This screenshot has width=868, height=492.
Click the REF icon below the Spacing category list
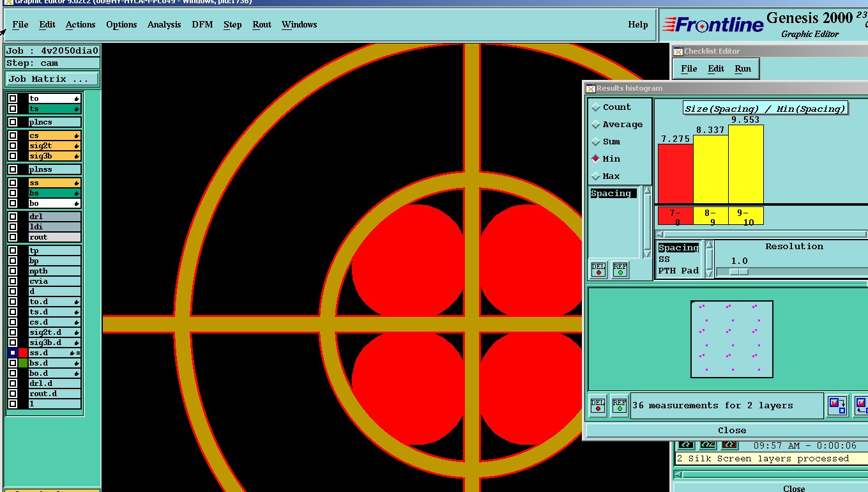tap(620, 270)
